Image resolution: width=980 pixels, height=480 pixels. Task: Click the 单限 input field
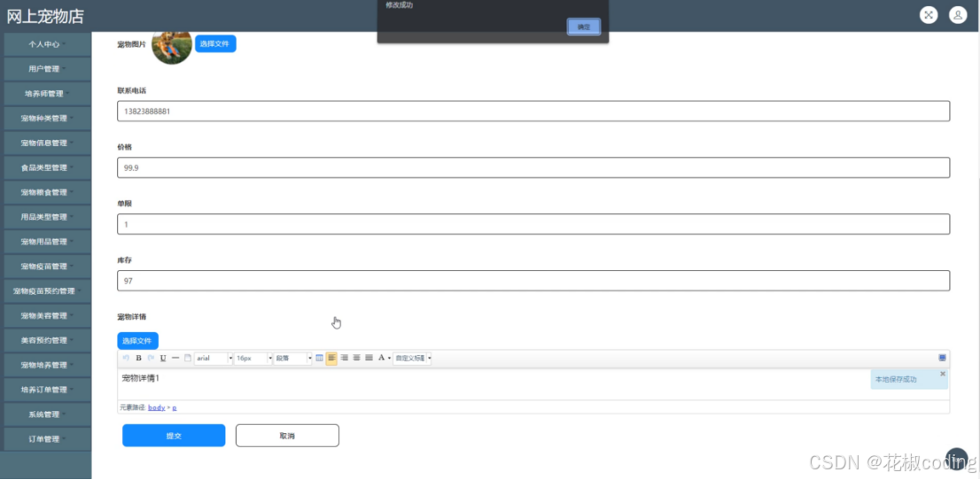533,224
